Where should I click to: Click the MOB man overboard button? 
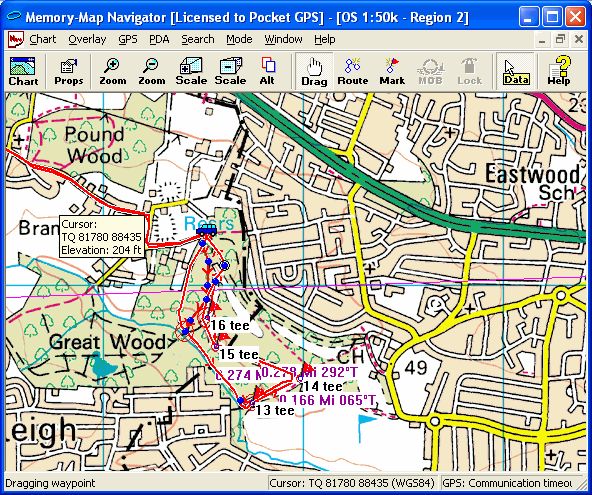pyautogui.click(x=430, y=71)
